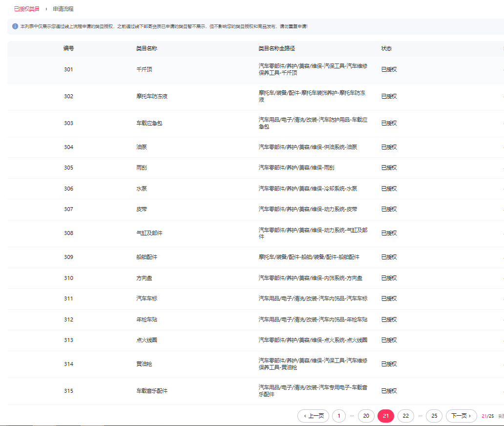
Task: Jump to last page 25
Action: point(434,416)
